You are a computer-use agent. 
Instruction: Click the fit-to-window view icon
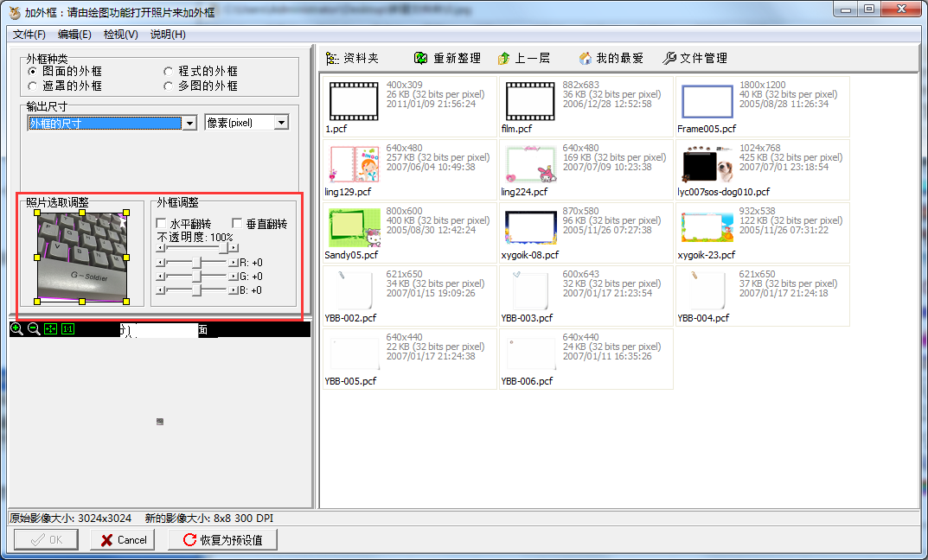(50, 329)
